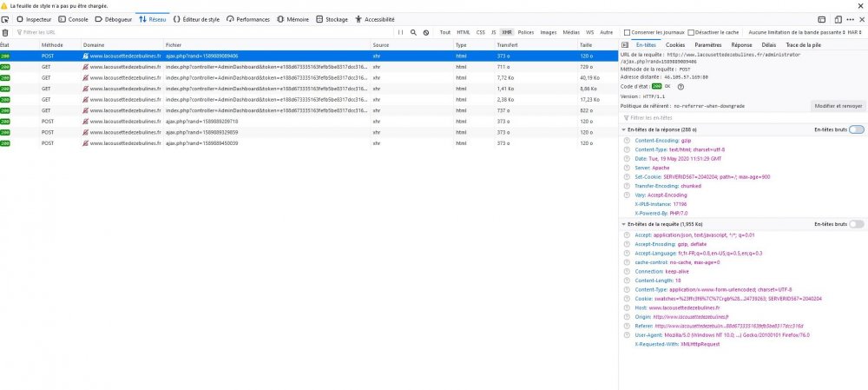Open help icon for Content-Encoding header
Screen dimensions: 868x390
(627, 140)
